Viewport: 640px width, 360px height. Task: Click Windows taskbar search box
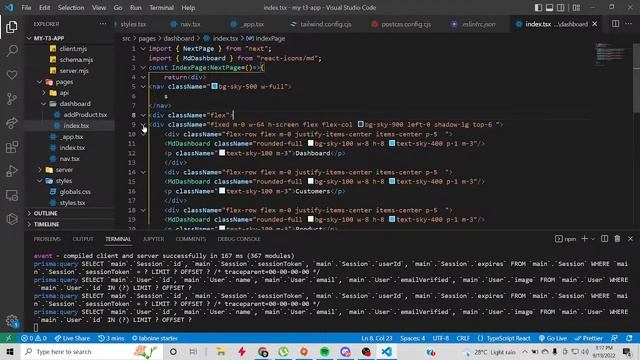pyautogui.click(x=91, y=351)
